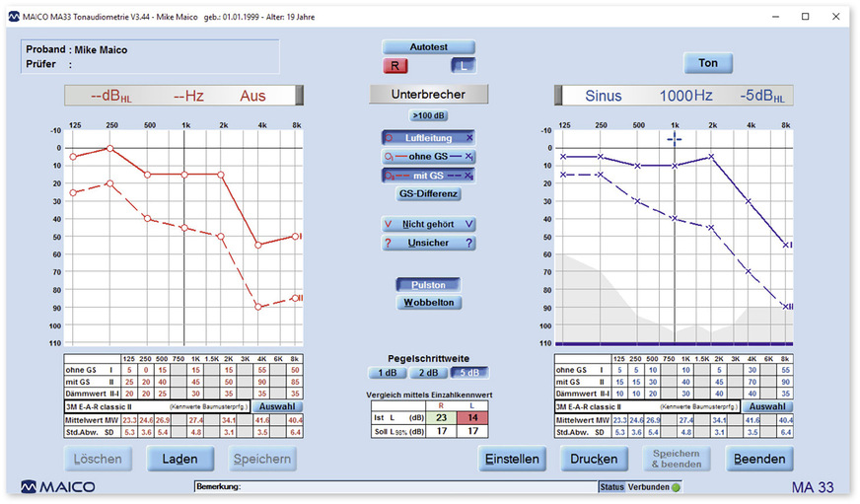Start the Autotest
Image resolution: width=860 pixels, height=504 pixels.
(x=429, y=47)
